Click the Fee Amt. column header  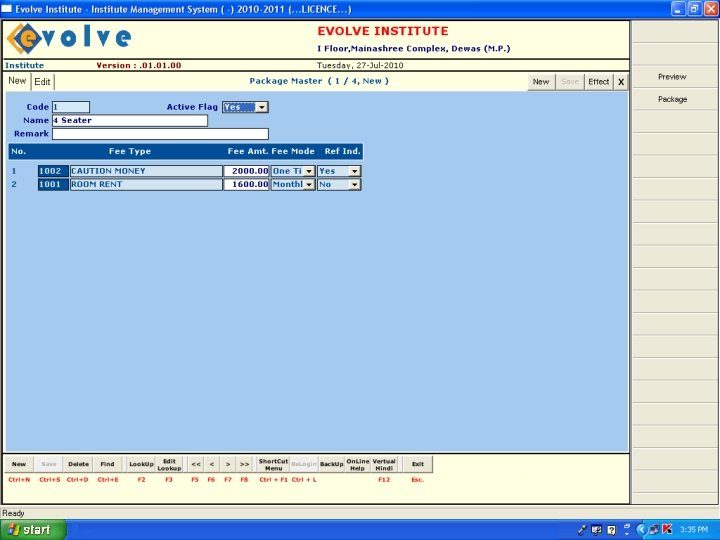[248, 151]
